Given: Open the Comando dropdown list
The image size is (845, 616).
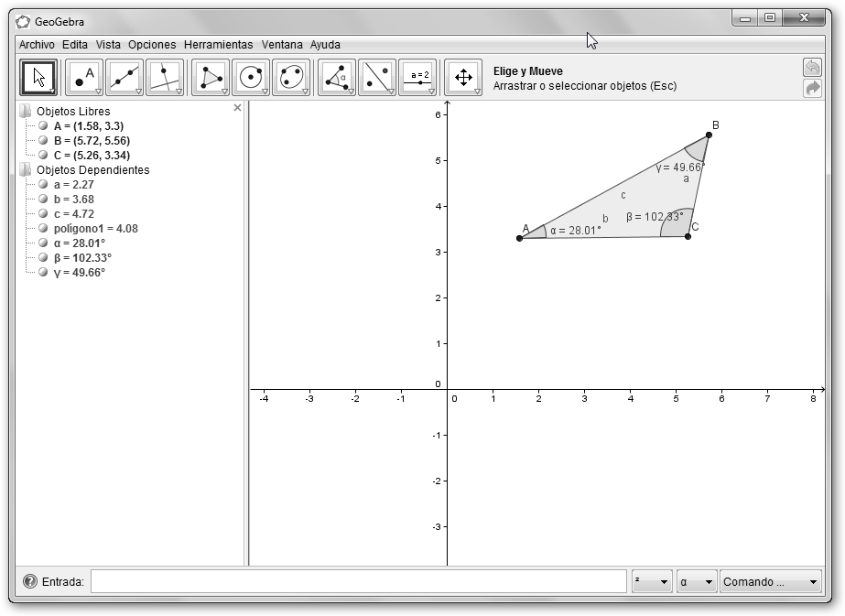Looking at the screenshot, I should pyautogui.click(x=770, y=582).
